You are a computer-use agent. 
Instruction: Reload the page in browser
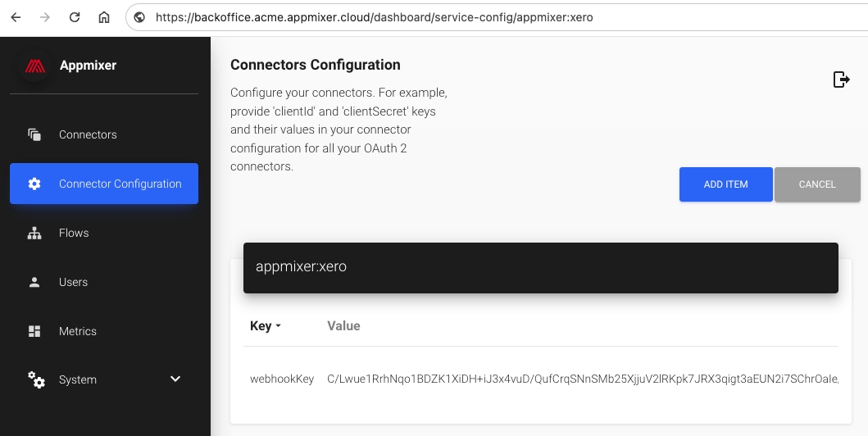pyautogui.click(x=75, y=16)
